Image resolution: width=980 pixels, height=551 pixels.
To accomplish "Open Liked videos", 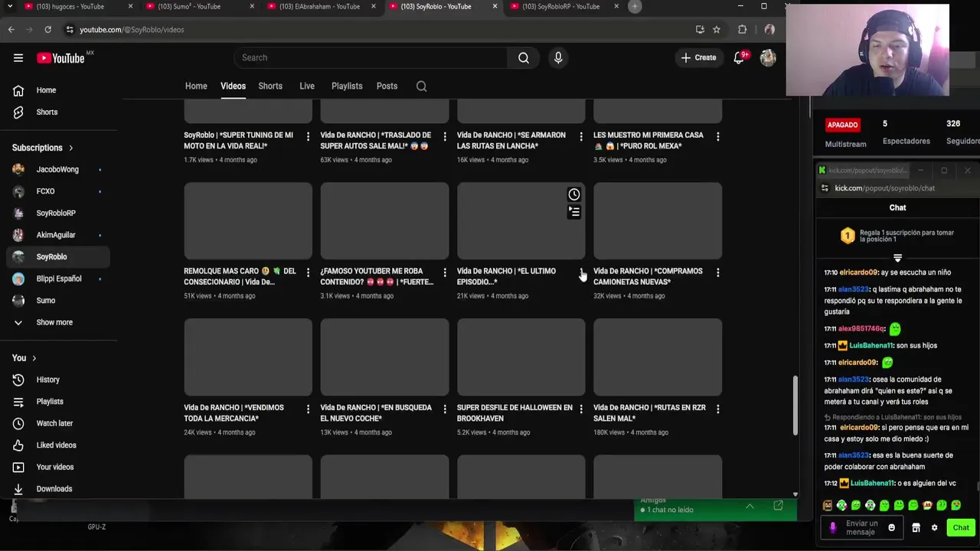I will [55, 445].
